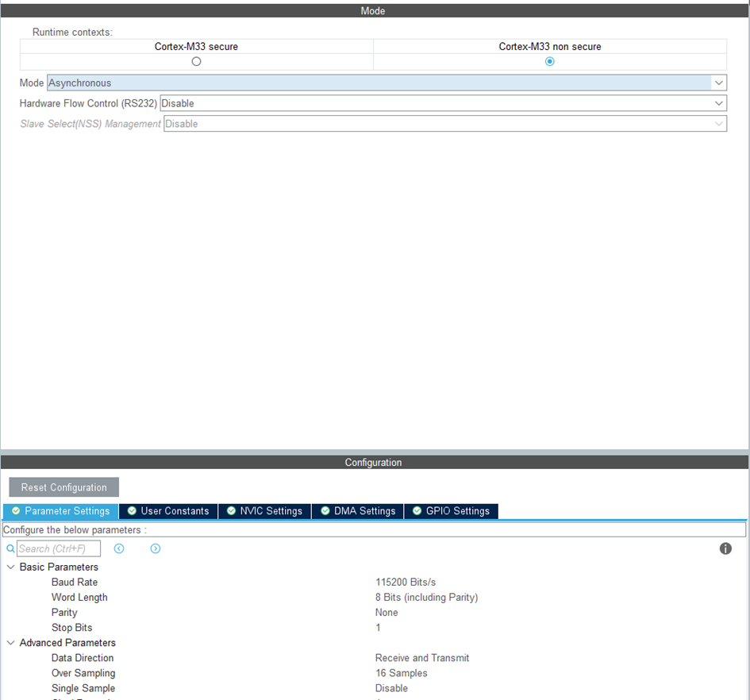The image size is (750, 700).
Task: Collapse the Basic Parameters section
Action: click(10, 567)
